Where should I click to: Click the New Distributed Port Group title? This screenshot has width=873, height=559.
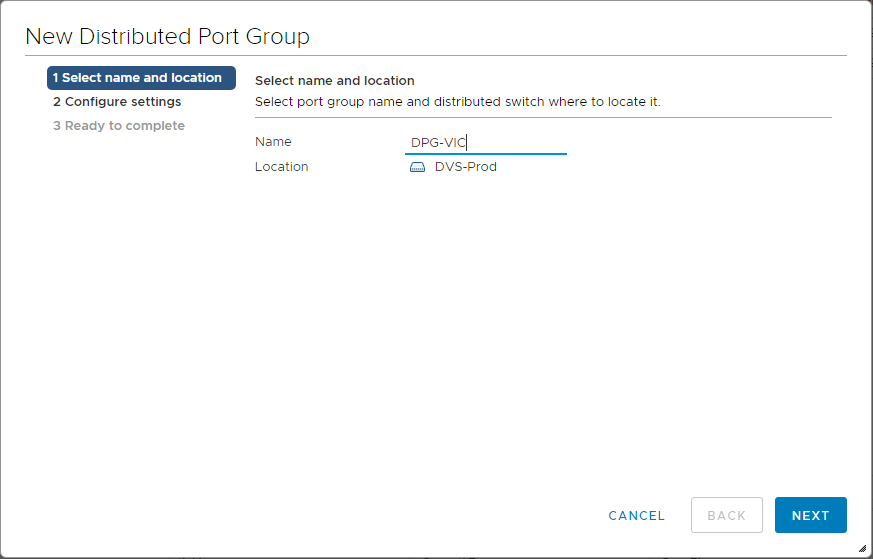(167, 37)
